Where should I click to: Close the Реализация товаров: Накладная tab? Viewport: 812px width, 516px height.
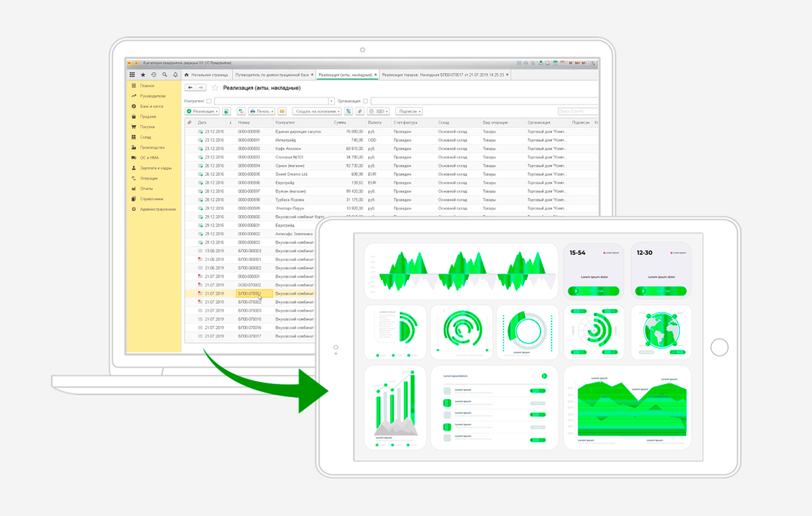(x=507, y=74)
